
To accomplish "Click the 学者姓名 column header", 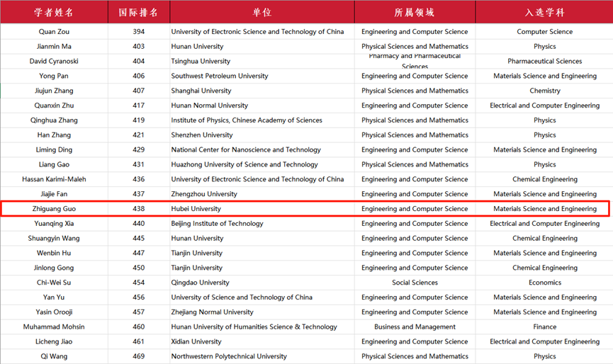I will (x=54, y=12).
